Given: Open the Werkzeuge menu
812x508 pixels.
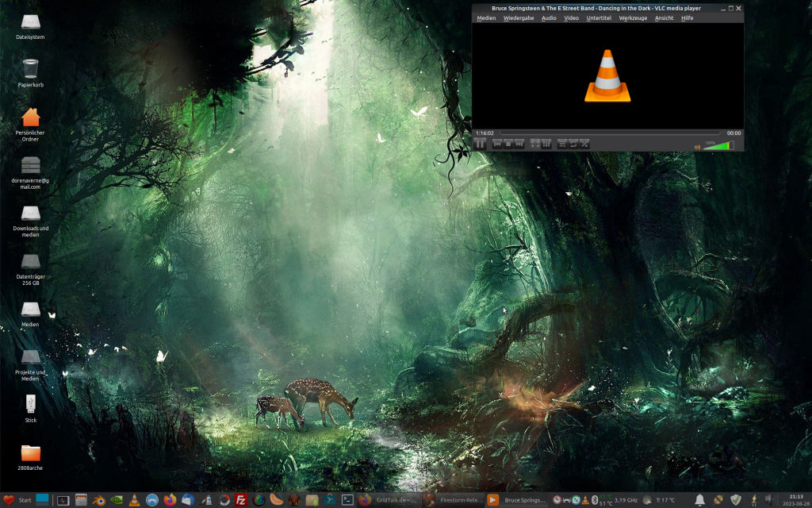Looking at the screenshot, I should 633,17.
